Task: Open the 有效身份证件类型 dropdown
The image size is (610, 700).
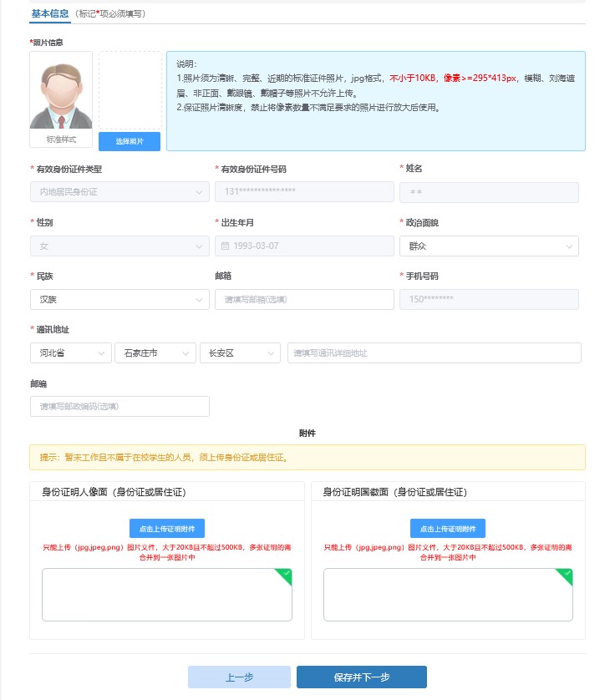Action: coord(119,192)
